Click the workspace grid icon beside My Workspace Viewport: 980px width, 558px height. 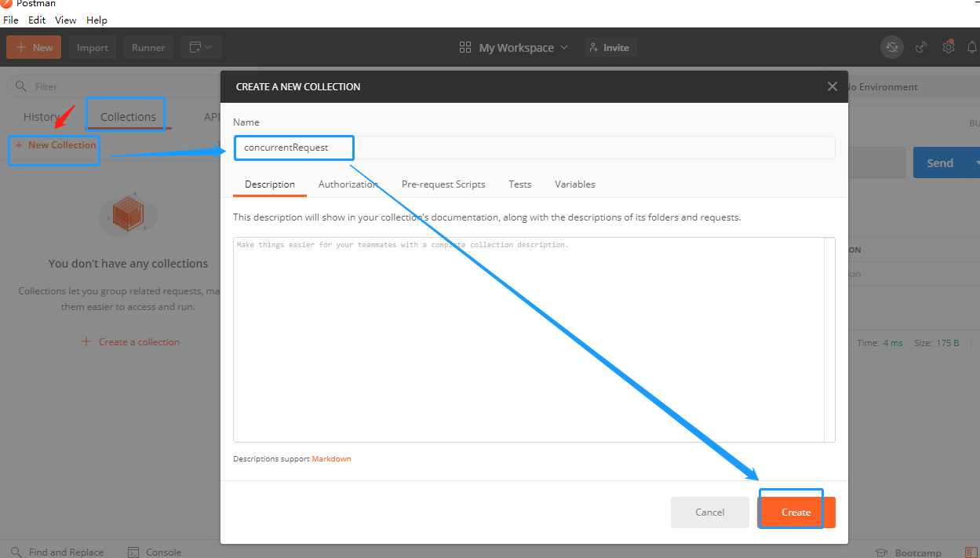(x=465, y=48)
